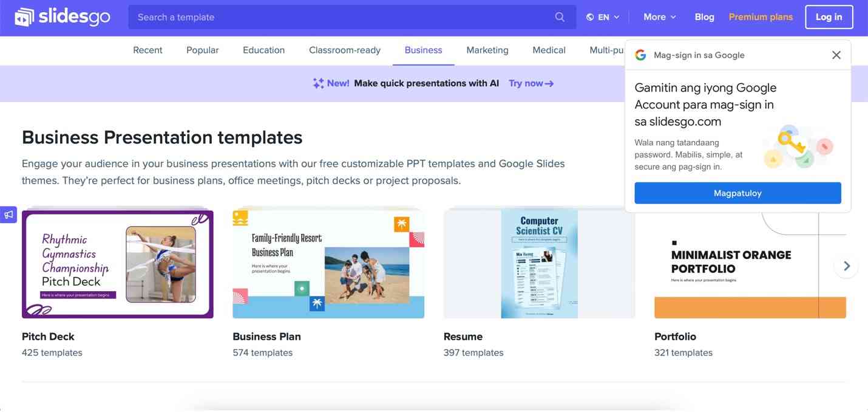Click the Google logo in popup
The width and height of the screenshot is (868, 412).
(640, 55)
